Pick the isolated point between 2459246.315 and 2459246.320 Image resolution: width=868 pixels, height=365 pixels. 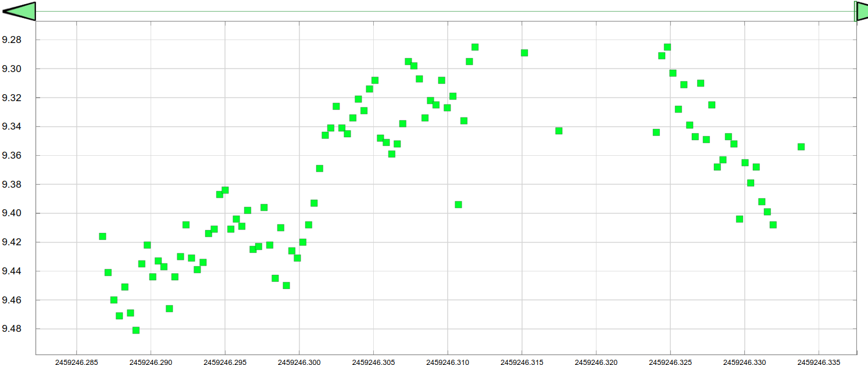559,131
